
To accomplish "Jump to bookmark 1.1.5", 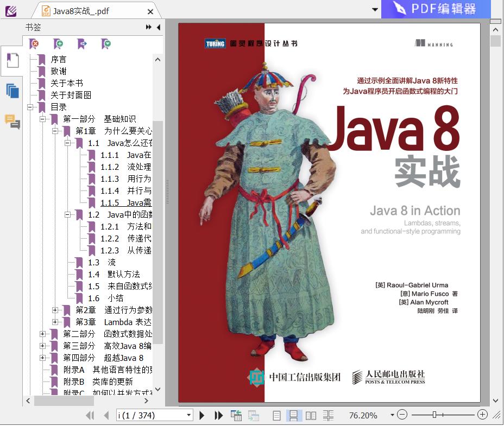I will click(x=125, y=203).
